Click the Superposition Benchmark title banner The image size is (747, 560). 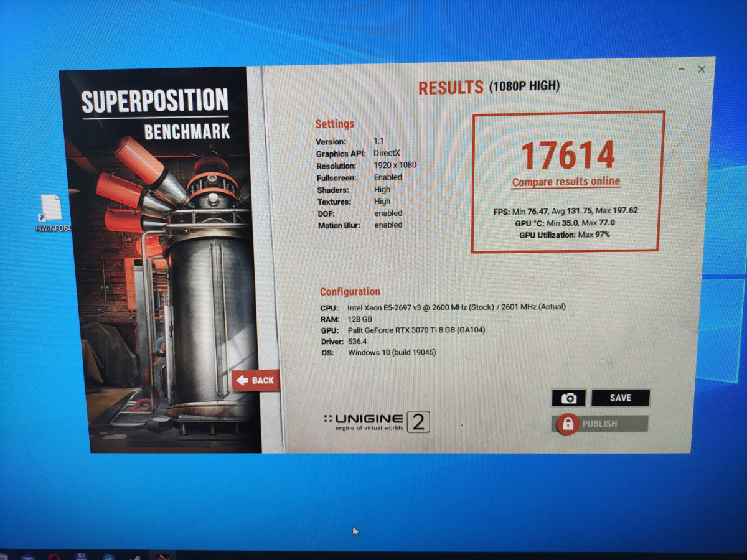[x=156, y=113]
